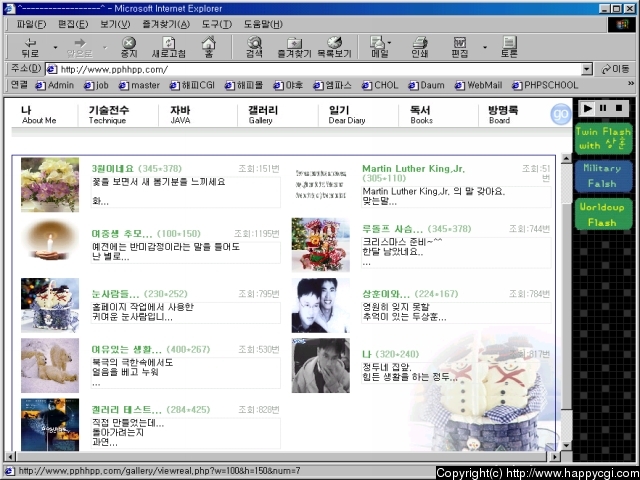Click the Go (이동) button beside address bar

[x=616, y=69]
